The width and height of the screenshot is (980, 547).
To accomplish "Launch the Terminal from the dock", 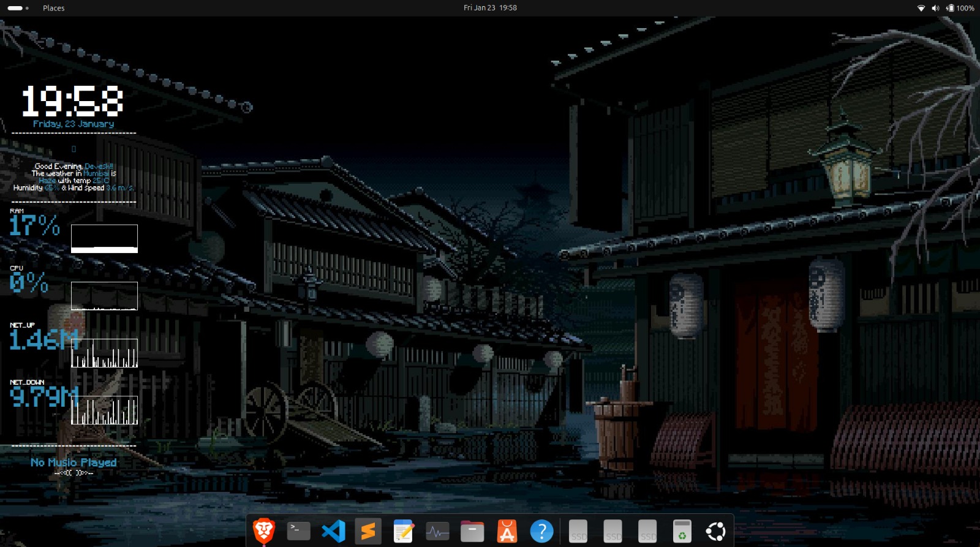I will [299, 531].
